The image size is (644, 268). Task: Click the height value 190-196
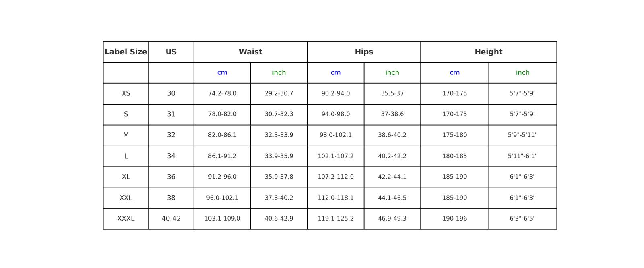pyautogui.click(x=454, y=219)
